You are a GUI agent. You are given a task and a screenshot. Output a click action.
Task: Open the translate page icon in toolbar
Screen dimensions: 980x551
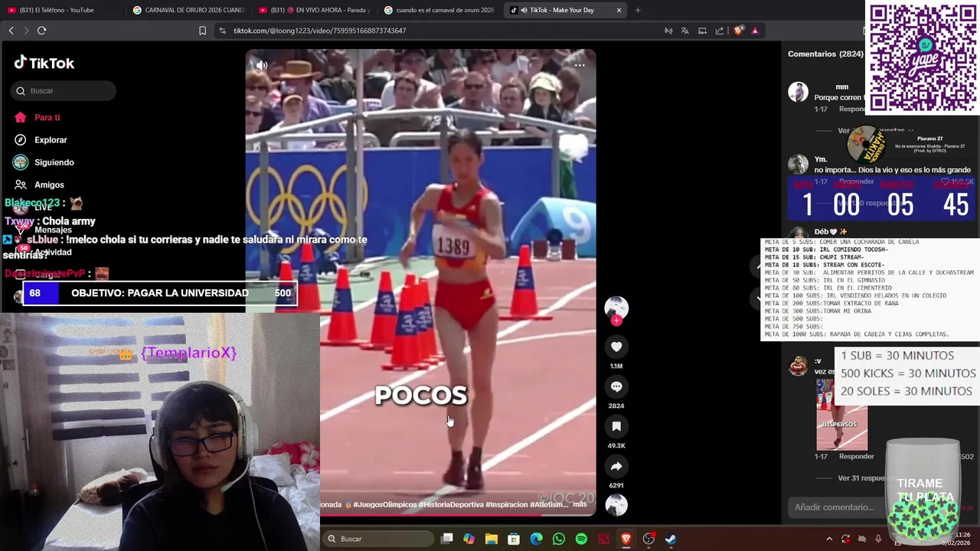click(x=685, y=31)
